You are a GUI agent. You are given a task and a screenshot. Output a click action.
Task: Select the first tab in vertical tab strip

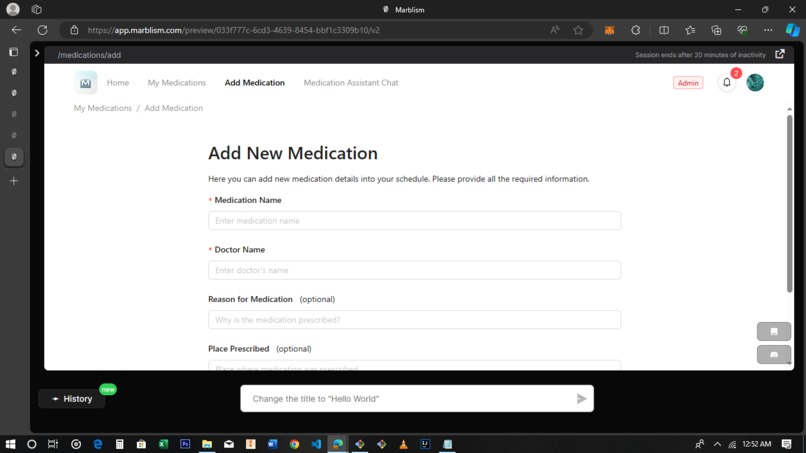14,72
